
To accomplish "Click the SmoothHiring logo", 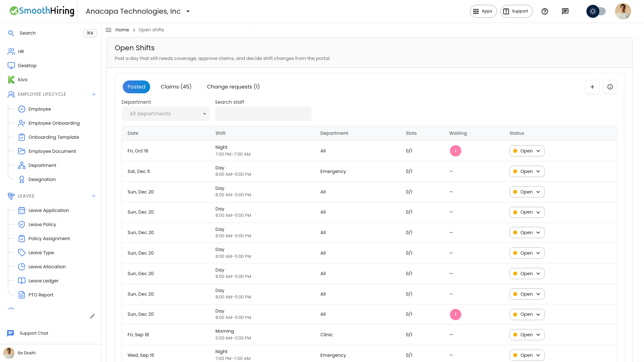I will click(42, 11).
